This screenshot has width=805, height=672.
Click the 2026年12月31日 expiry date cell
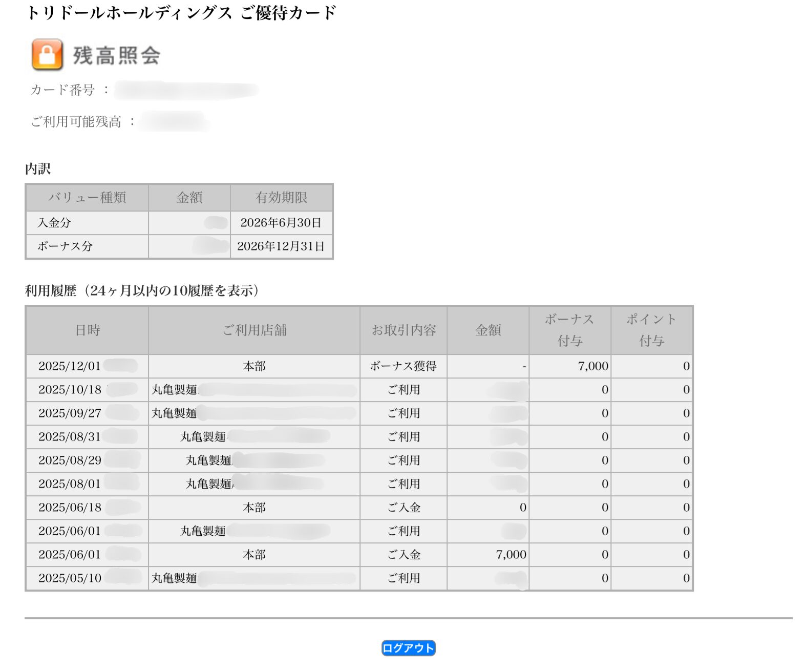pos(281,246)
